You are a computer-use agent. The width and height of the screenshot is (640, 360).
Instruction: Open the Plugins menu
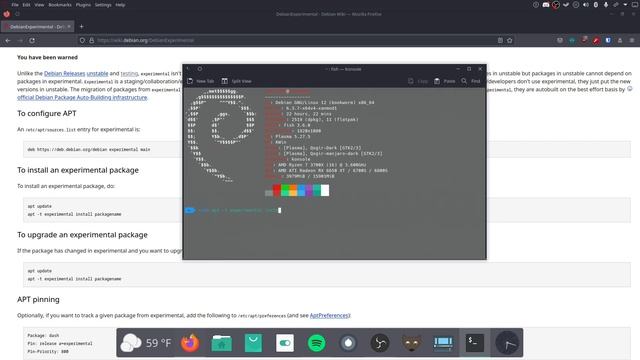83,5
